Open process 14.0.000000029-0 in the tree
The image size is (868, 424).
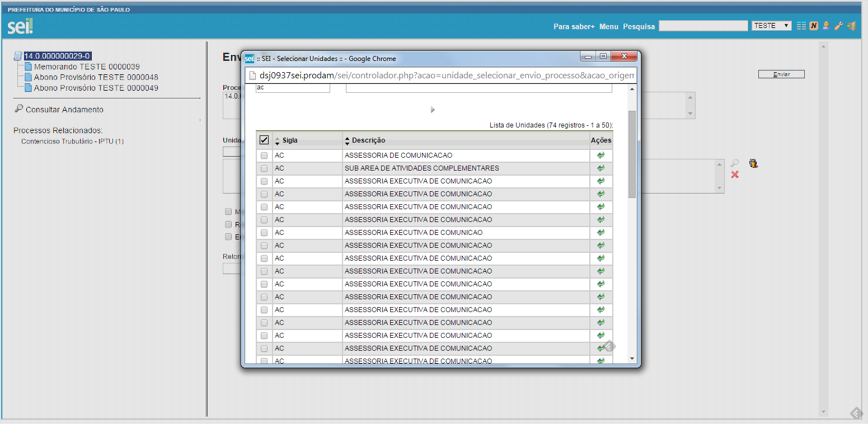tap(57, 56)
